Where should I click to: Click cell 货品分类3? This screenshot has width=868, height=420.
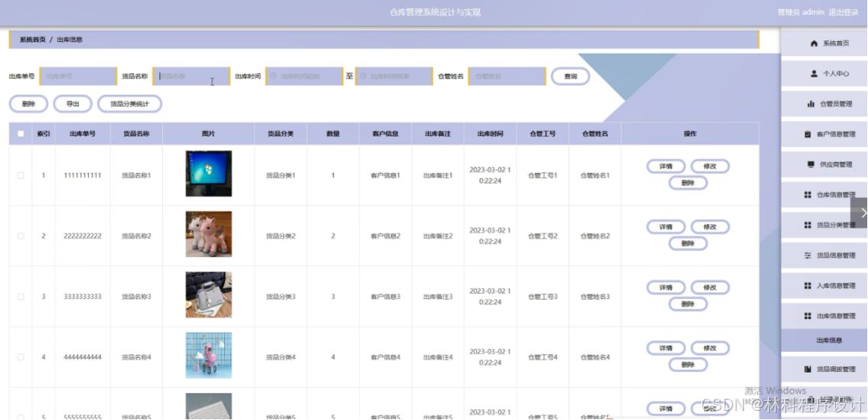tap(281, 297)
